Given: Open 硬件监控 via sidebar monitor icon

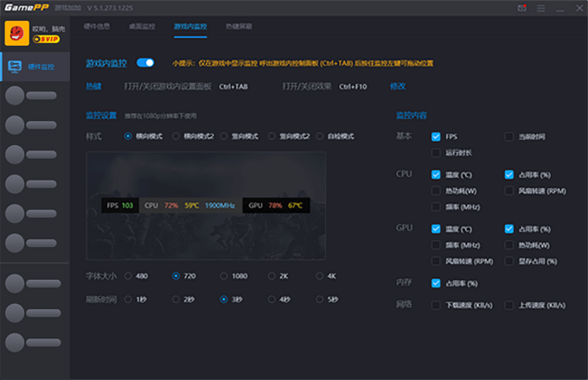Looking at the screenshot, I should click(15, 66).
